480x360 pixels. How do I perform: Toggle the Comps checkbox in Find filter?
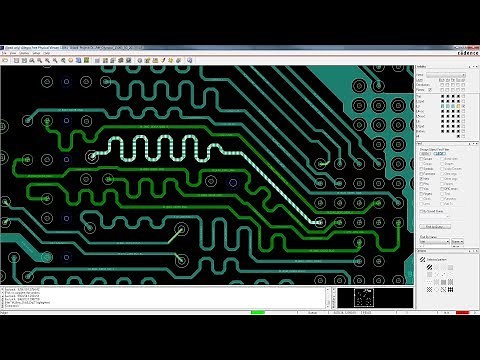[x=421, y=164]
